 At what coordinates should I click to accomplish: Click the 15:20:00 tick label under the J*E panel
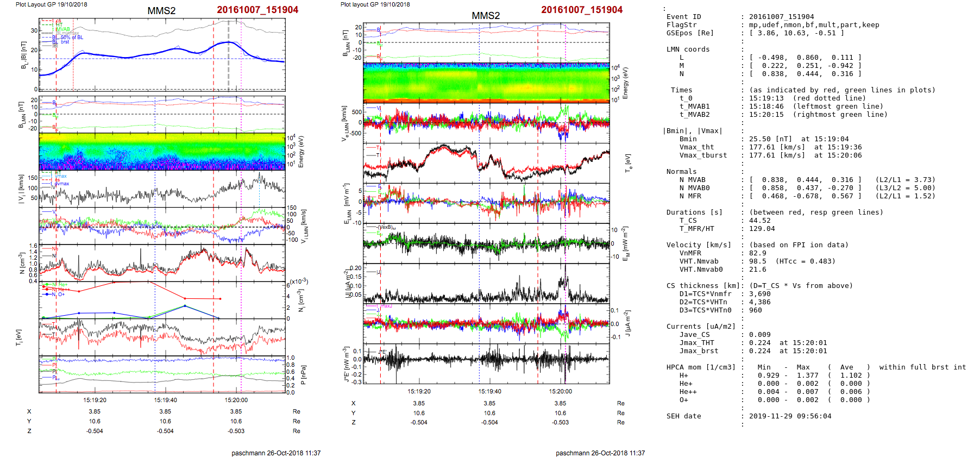560,391
